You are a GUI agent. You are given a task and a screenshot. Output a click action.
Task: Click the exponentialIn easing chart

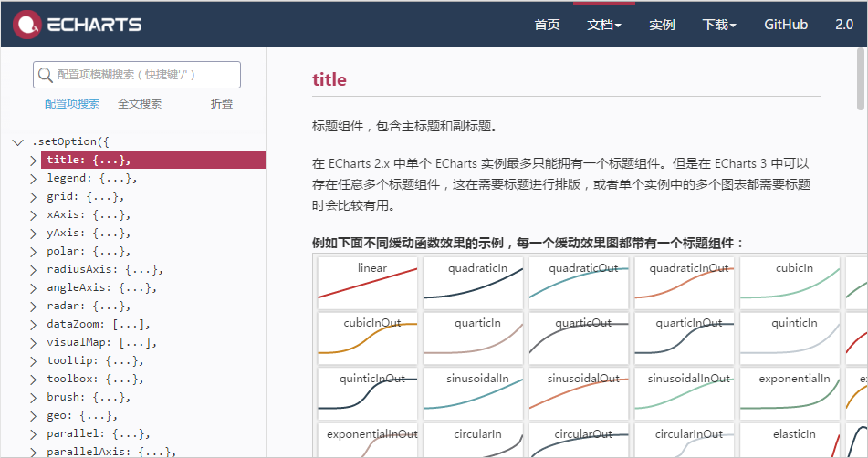click(790, 394)
